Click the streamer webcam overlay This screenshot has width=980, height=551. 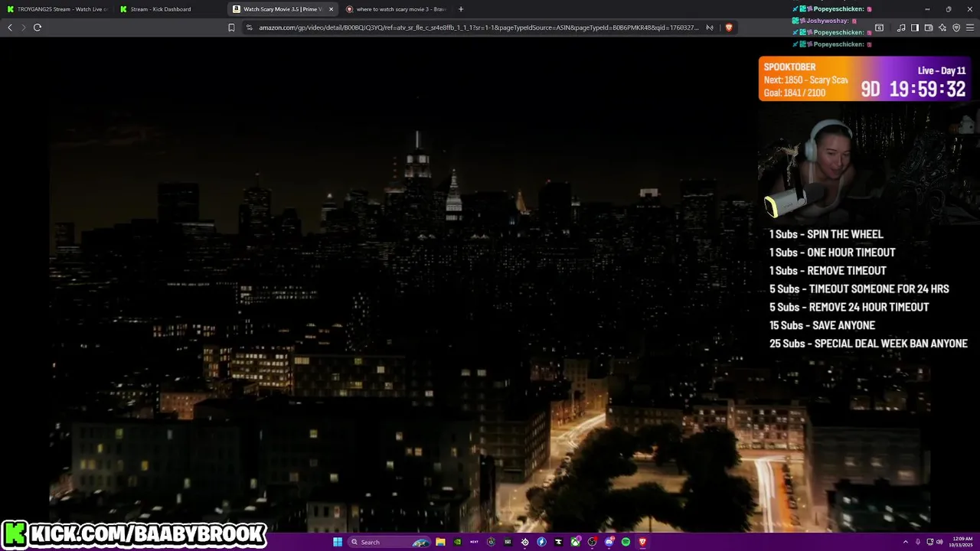867,162
